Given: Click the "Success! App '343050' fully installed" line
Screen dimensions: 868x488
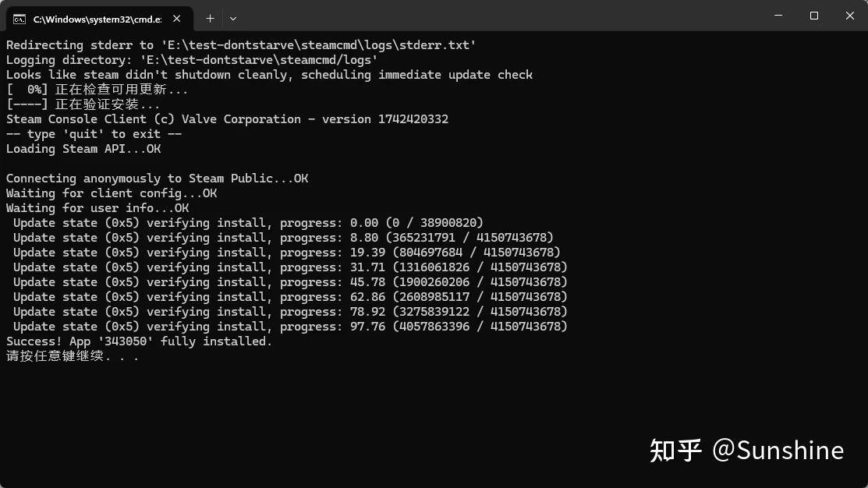Looking at the screenshot, I should coord(139,341).
